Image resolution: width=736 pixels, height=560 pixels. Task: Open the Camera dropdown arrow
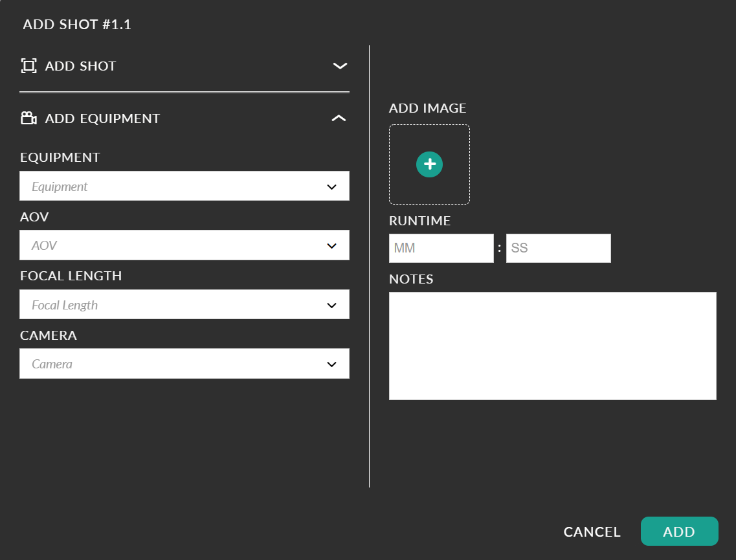click(x=332, y=364)
